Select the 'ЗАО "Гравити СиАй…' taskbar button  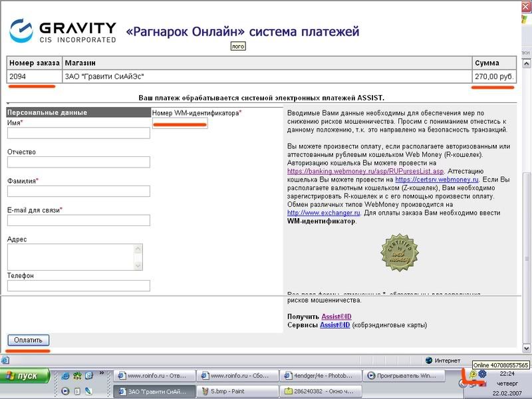click(x=154, y=391)
